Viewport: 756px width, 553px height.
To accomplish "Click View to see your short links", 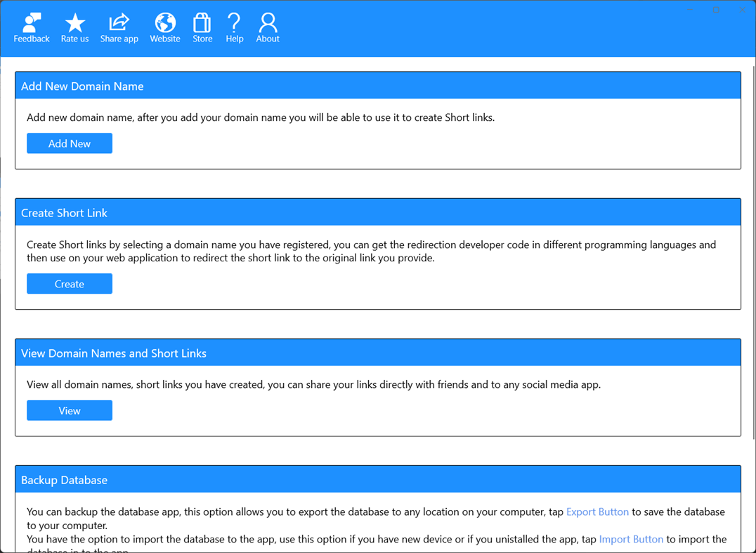I will click(69, 410).
